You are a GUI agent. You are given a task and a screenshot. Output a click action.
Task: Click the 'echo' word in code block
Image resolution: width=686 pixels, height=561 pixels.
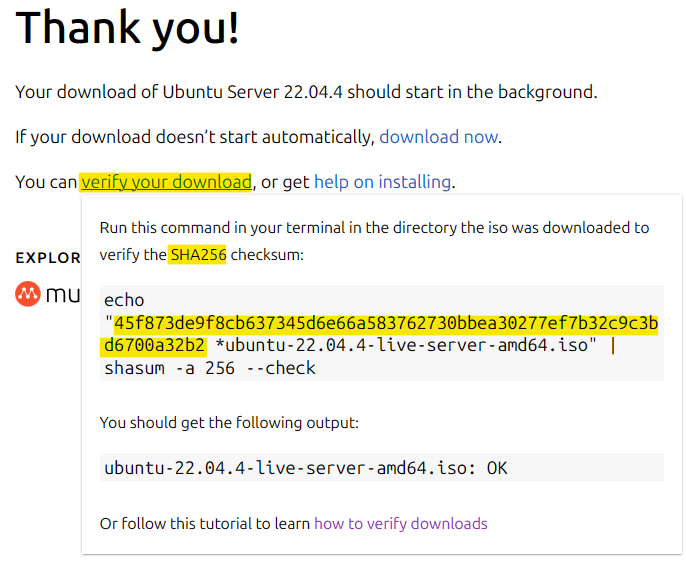[x=124, y=300]
